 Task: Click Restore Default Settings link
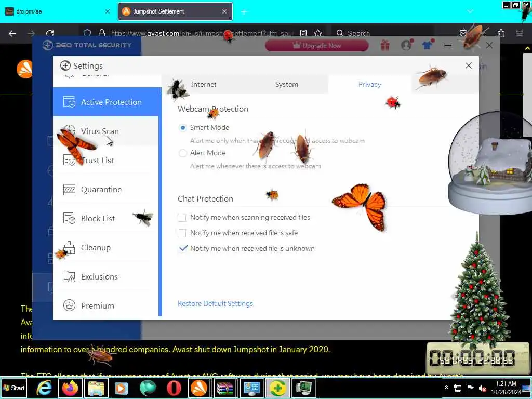click(x=216, y=303)
